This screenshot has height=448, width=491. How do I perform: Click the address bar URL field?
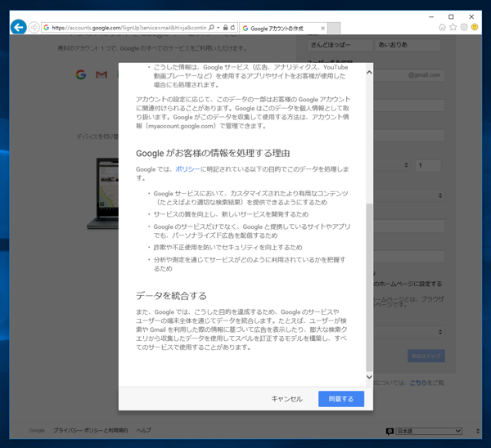(x=129, y=28)
